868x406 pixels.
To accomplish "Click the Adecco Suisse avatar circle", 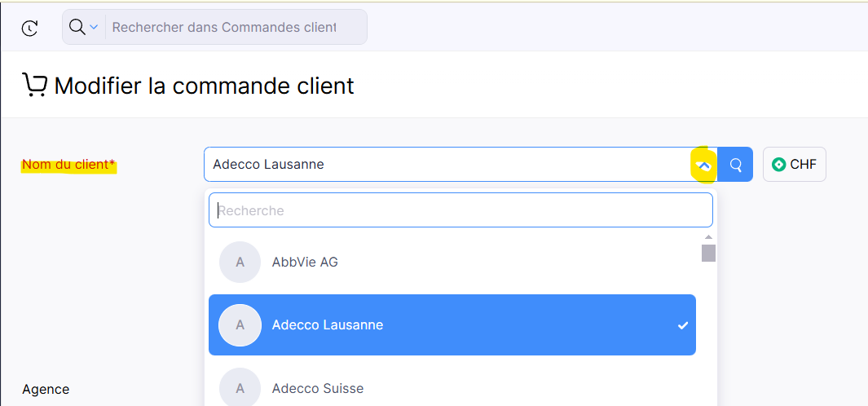I will click(240, 387).
